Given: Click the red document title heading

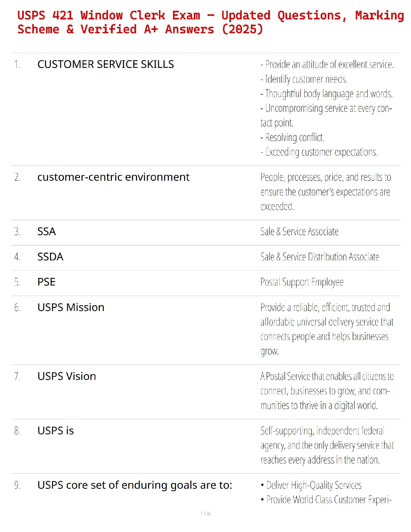Looking at the screenshot, I should click(211, 22).
